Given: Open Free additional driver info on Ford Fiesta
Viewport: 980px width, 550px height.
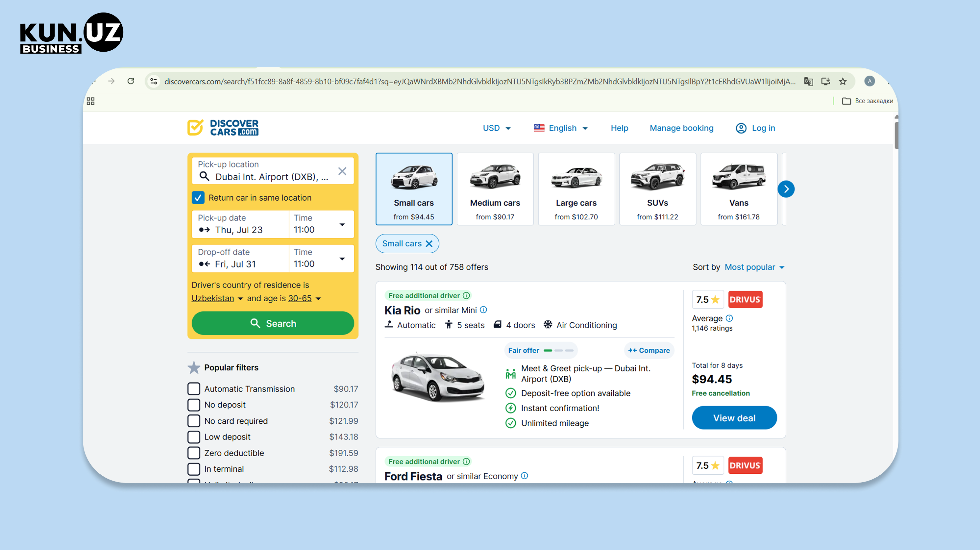Looking at the screenshot, I should click(466, 462).
